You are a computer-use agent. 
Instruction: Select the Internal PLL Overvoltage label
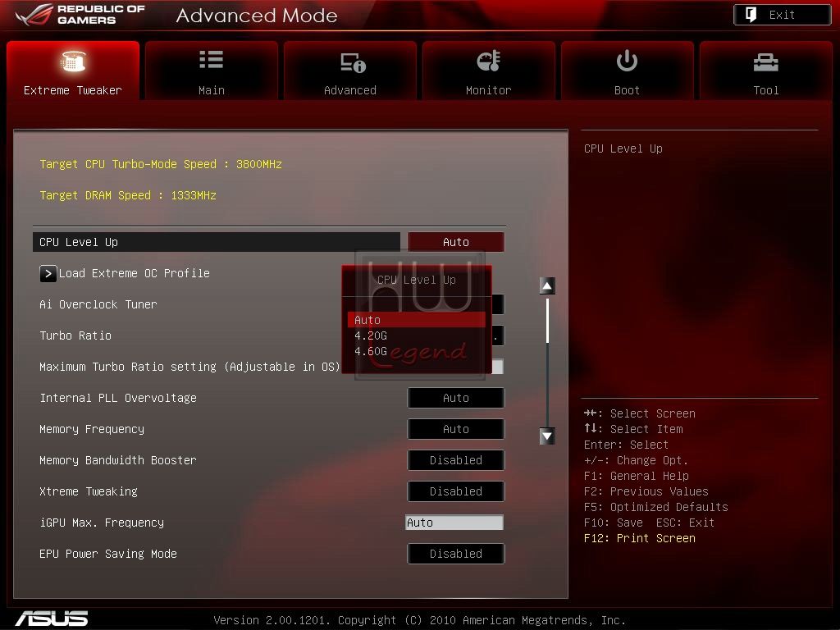click(118, 398)
